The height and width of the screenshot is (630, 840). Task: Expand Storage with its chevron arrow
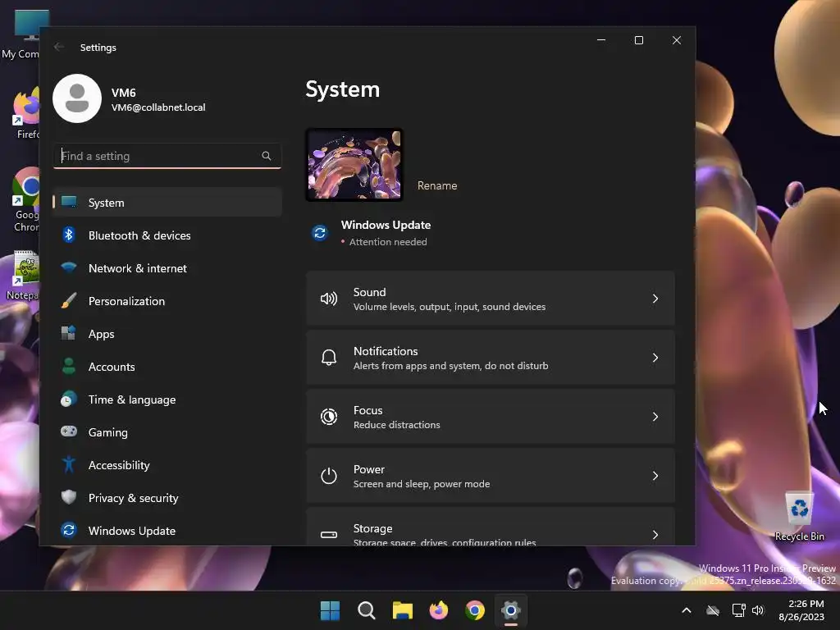coord(655,535)
